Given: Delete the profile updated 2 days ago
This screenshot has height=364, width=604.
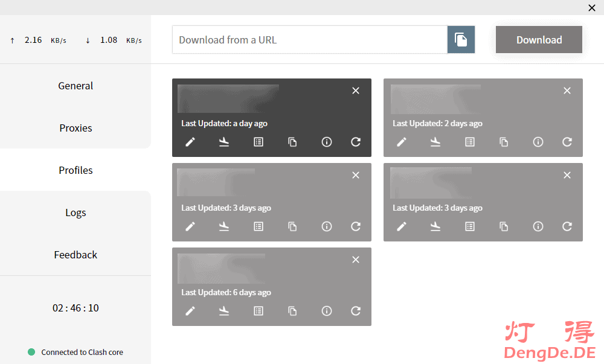Looking at the screenshot, I should coord(567,91).
